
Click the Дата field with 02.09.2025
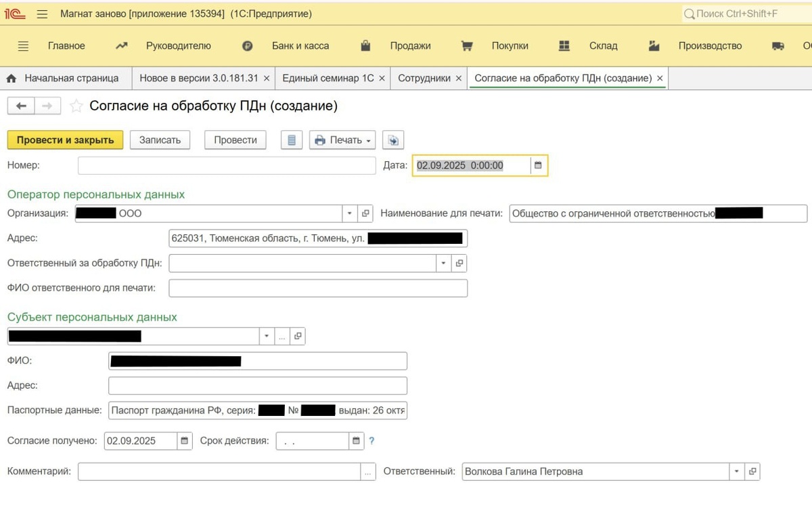tap(472, 165)
